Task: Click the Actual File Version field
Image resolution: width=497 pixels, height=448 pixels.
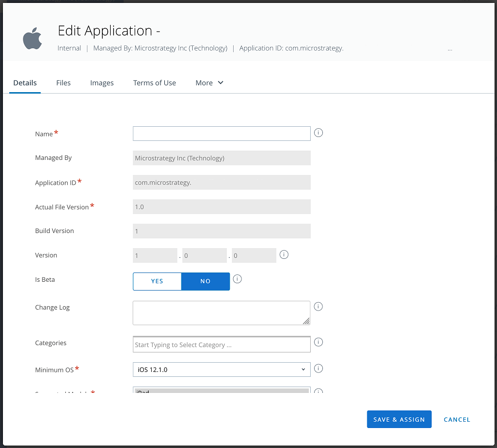Action: 221,207
